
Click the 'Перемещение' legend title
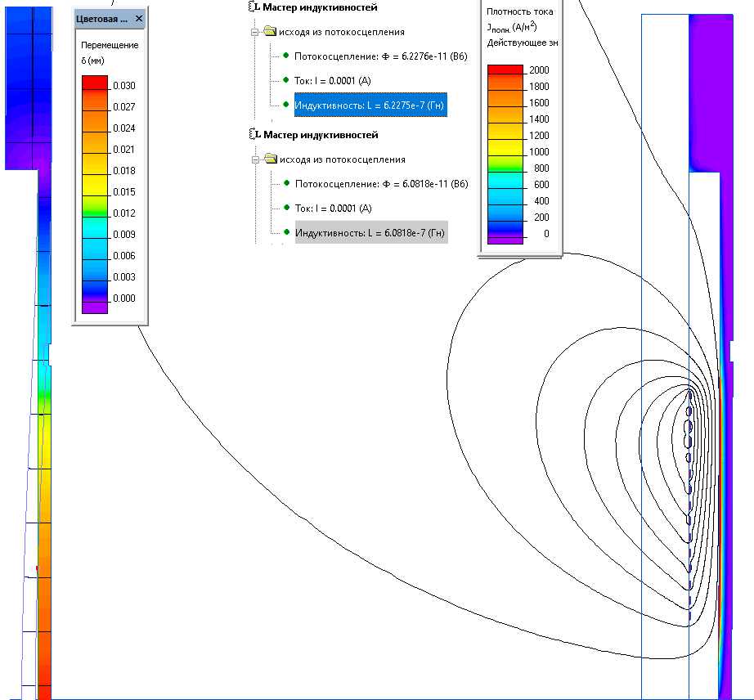110,45
